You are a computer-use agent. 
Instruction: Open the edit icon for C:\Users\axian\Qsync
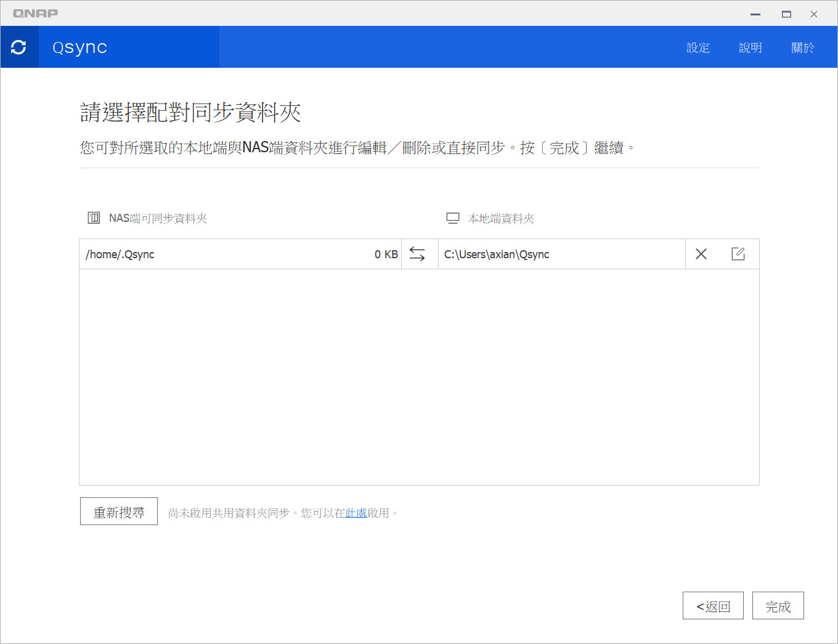(x=738, y=253)
